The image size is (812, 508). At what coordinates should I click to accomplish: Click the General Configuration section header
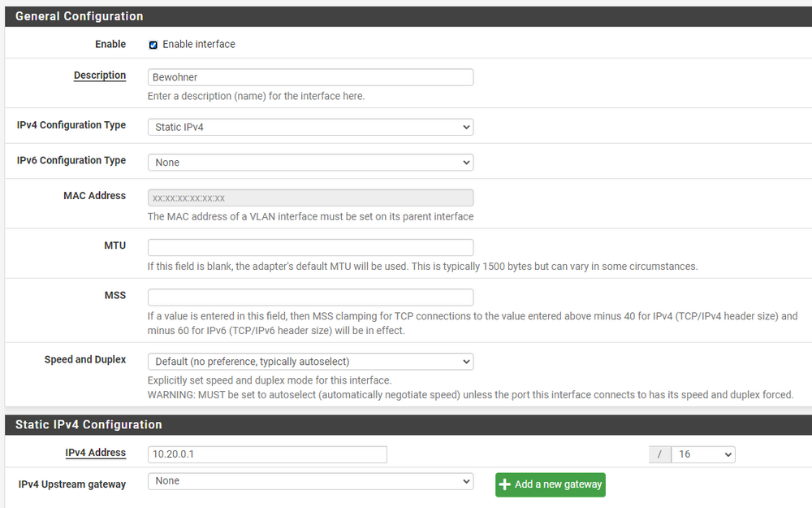pyautogui.click(x=80, y=16)
